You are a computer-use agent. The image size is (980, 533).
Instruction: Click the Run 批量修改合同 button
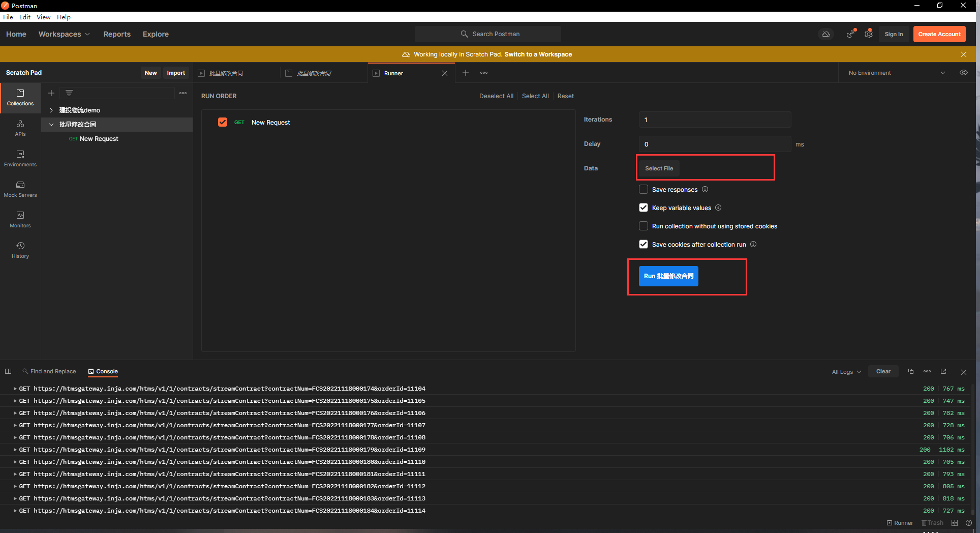(668, 276)
